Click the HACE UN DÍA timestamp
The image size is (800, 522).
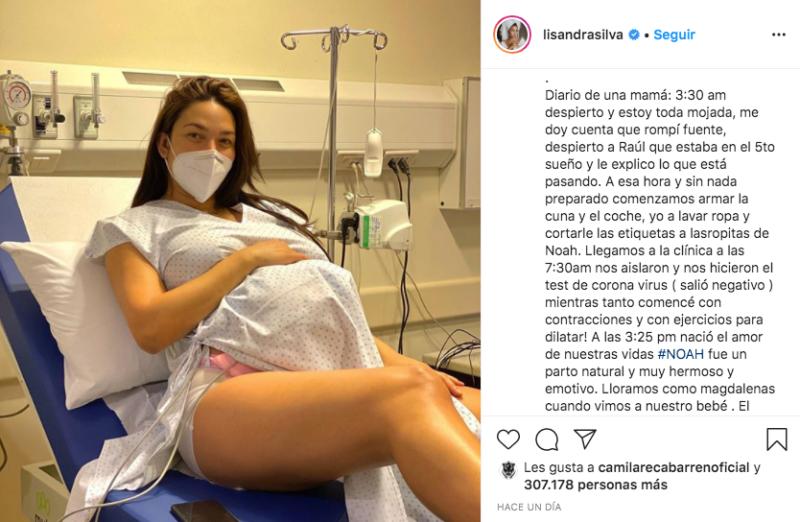529,507
